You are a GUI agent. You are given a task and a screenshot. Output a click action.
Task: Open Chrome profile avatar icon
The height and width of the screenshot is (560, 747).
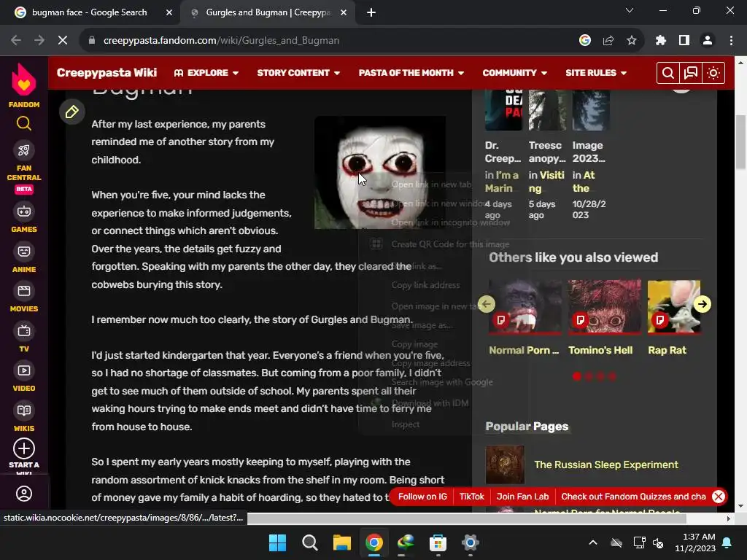pos(708,41)
